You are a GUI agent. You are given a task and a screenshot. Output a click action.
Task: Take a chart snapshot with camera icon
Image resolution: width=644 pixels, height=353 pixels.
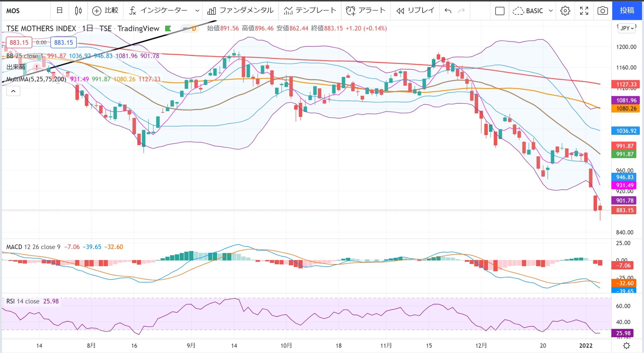click(602, 11)
